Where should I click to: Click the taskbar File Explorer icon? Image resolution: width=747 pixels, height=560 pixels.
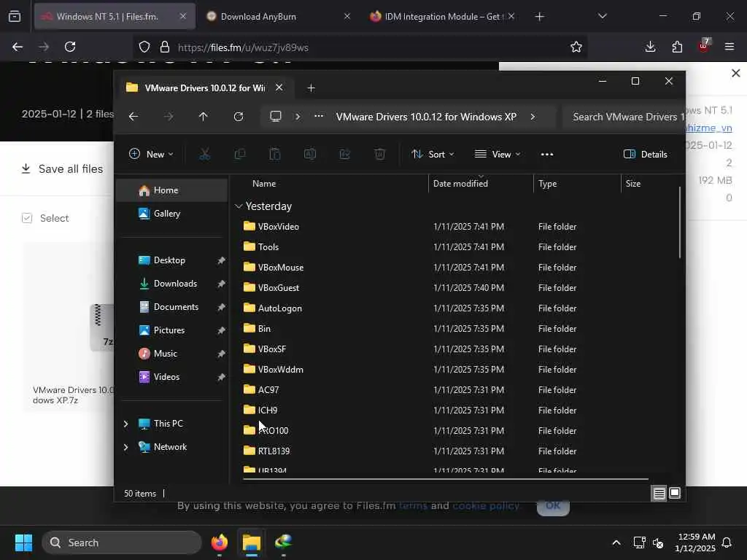pyautogui.click(x=252, y=542)
